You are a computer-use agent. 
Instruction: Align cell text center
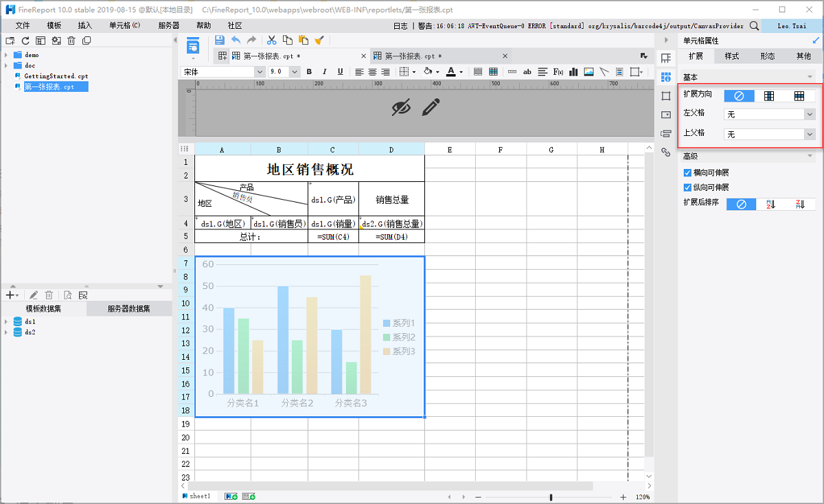pyautogui.click(x=372, y=71)
